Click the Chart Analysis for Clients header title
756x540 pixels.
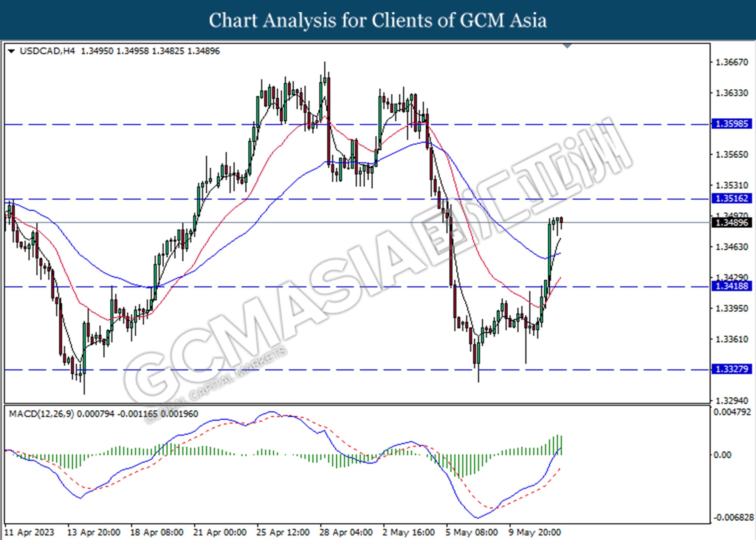tap(378, 20)
